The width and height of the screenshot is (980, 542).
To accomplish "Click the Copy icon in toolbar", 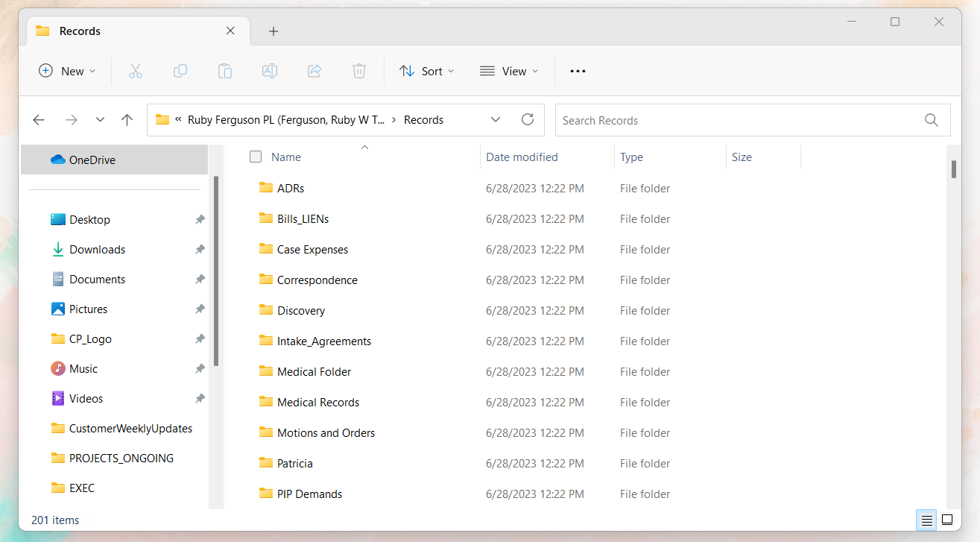I will [x=180, y=71].
